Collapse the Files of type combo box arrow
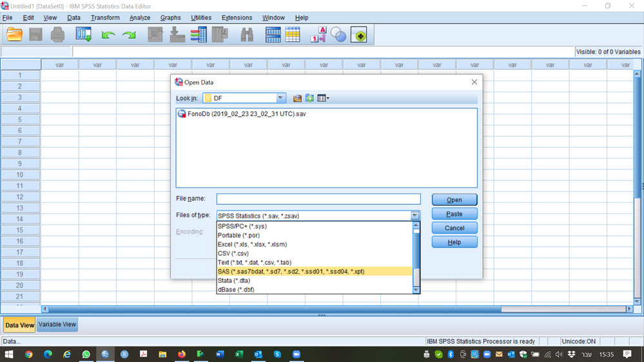 coord(415,216)
